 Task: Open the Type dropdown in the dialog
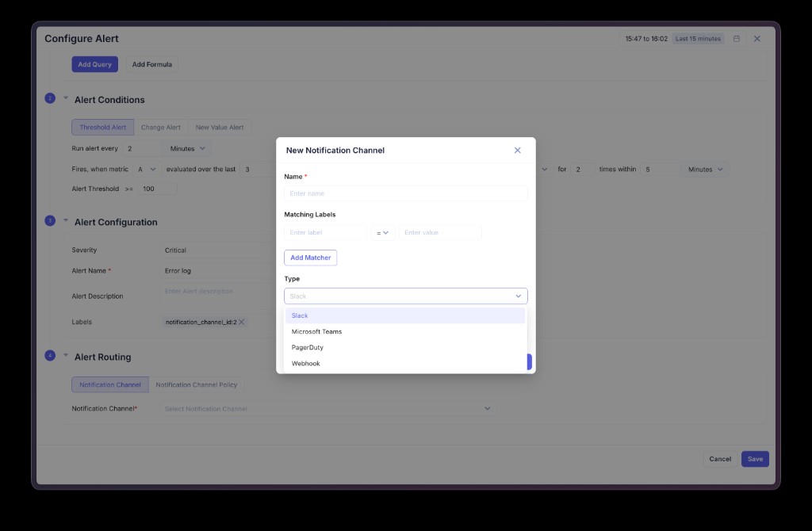405,295
